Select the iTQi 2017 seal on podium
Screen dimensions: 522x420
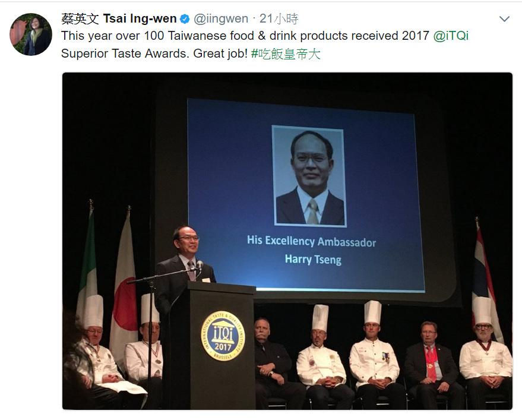pyautogui.click(x=223, y=336)
